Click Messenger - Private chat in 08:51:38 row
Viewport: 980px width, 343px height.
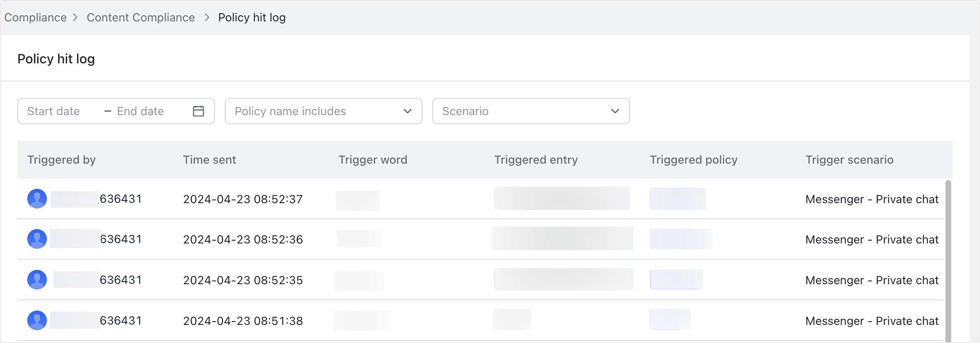point(872,321)
